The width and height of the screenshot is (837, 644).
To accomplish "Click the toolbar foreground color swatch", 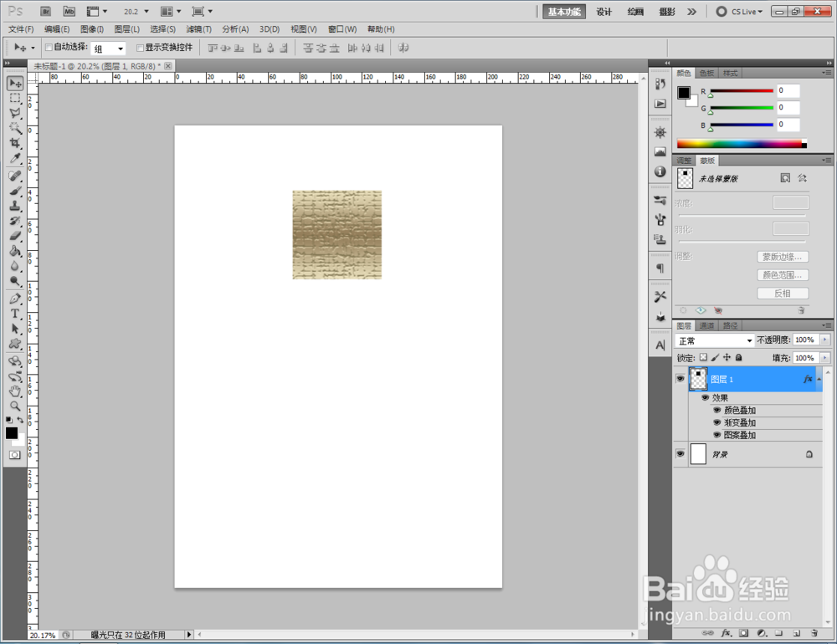I will (x=11, y=432).
